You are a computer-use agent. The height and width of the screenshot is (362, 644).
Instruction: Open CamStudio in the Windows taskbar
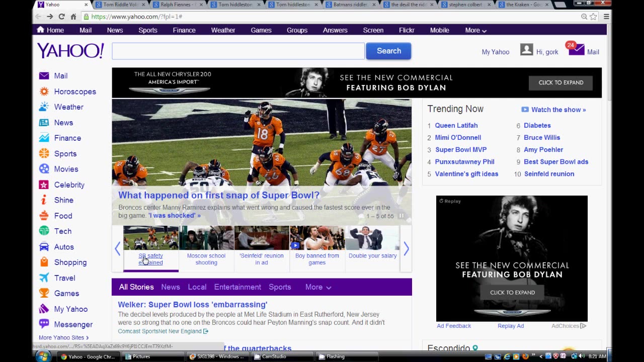pyautogui.click(x=281, y=356)
